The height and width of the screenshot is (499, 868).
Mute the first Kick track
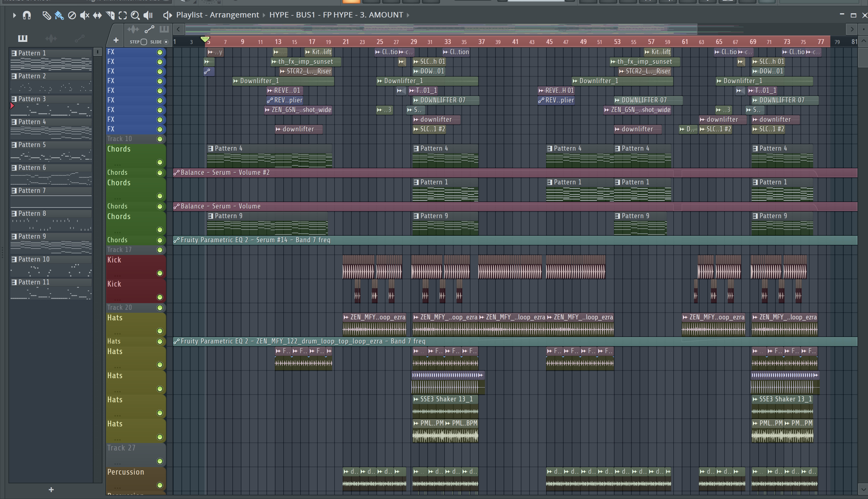(x=160, y=273)
